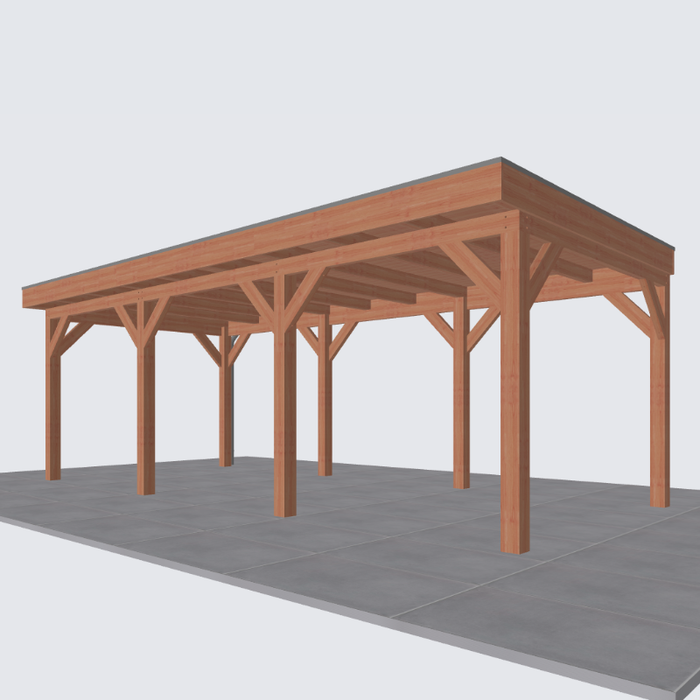Select the gray roof trim edge at the top corner
Screen dimensions: 700x700
click(x=503, y=160)
